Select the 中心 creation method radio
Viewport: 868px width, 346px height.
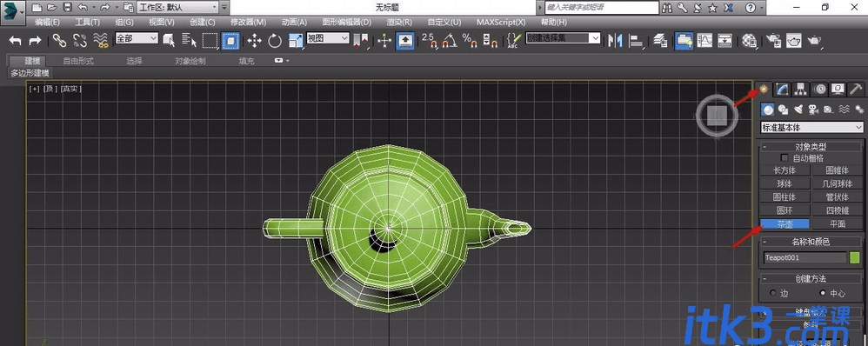823,293
